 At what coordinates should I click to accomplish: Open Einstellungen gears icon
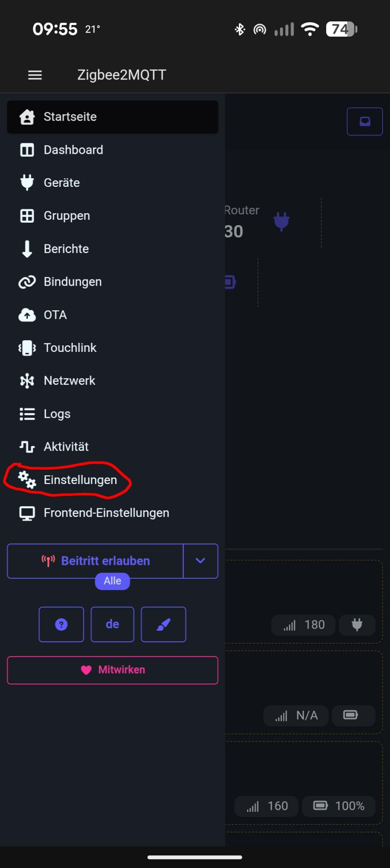(27, 479)
